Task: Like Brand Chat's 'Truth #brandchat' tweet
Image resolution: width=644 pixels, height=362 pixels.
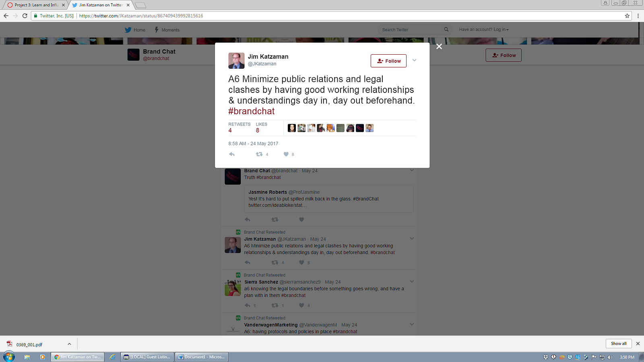Action: pyautogui.click(x=301, y=220)
